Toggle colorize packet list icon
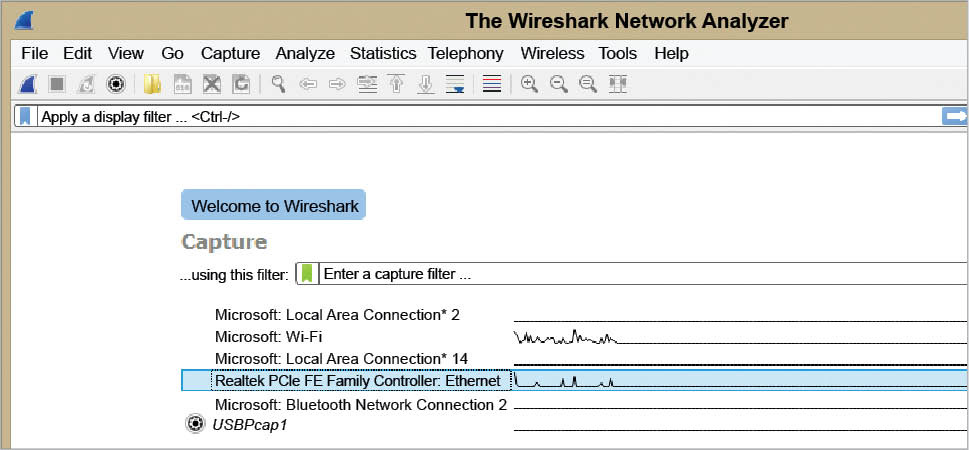Viewport: 969px width, 450px height. 491,84
